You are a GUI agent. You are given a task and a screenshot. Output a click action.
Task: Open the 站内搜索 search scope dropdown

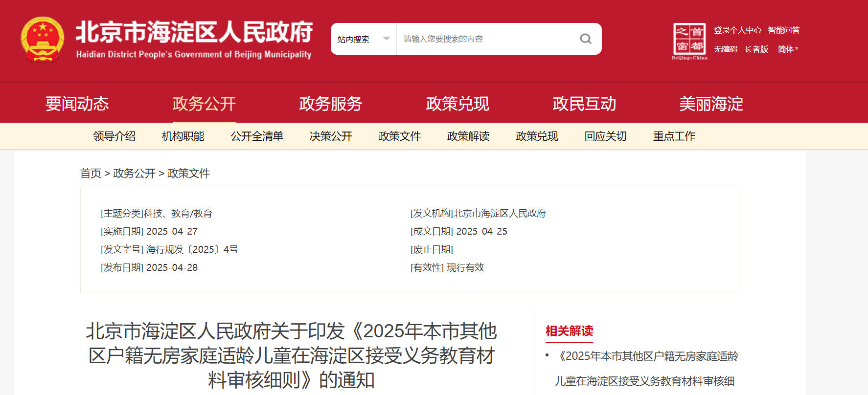click(x=363, y=39)
